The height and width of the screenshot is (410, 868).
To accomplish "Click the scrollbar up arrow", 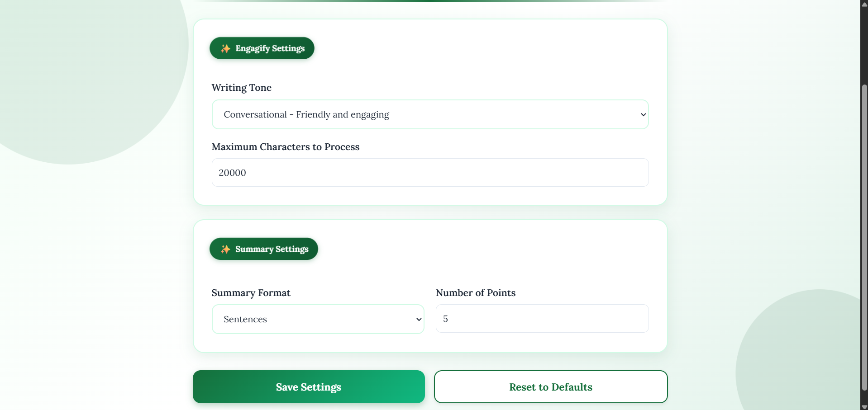I will point(864,4).
